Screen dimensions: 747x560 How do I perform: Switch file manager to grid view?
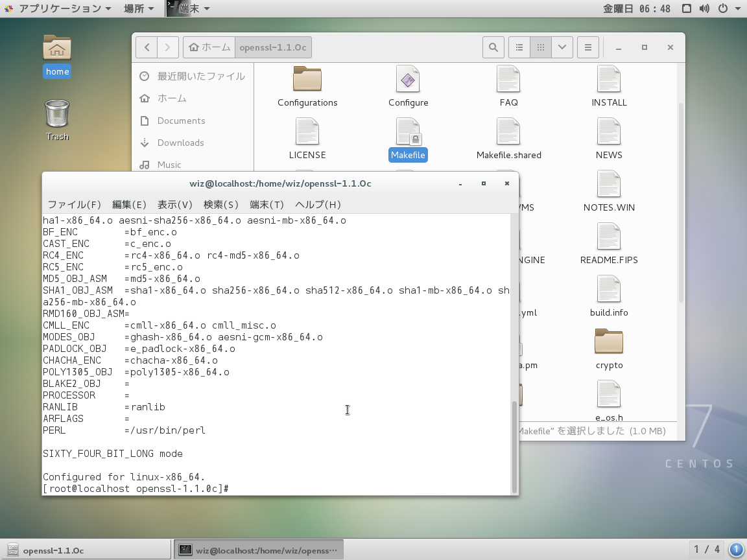click(541, 47)
